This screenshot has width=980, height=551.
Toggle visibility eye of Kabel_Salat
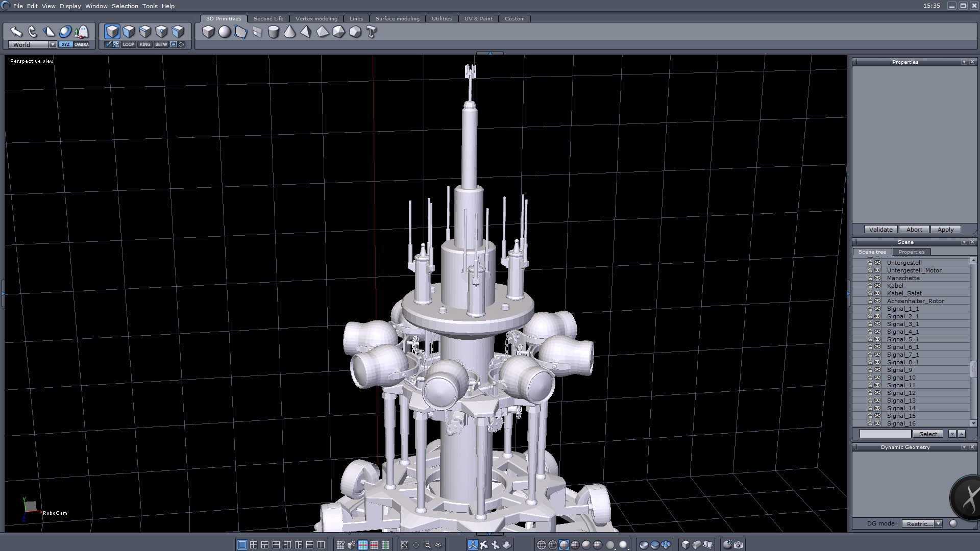[877, 293]
